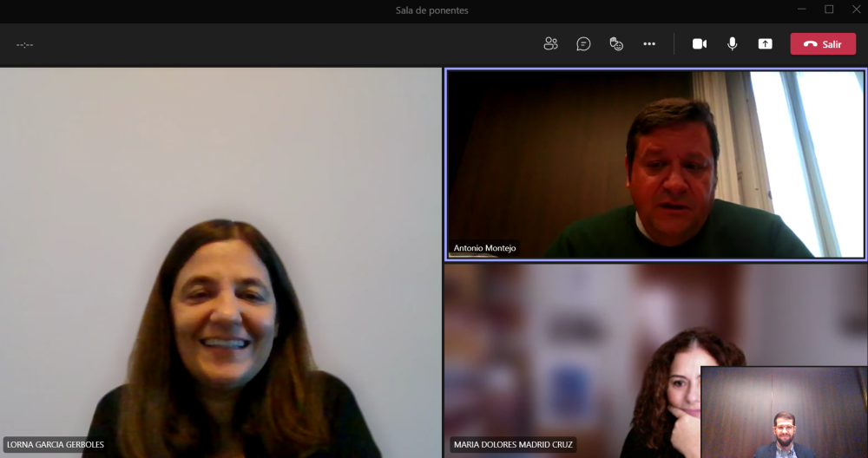Share screen content

coord(765,43)
